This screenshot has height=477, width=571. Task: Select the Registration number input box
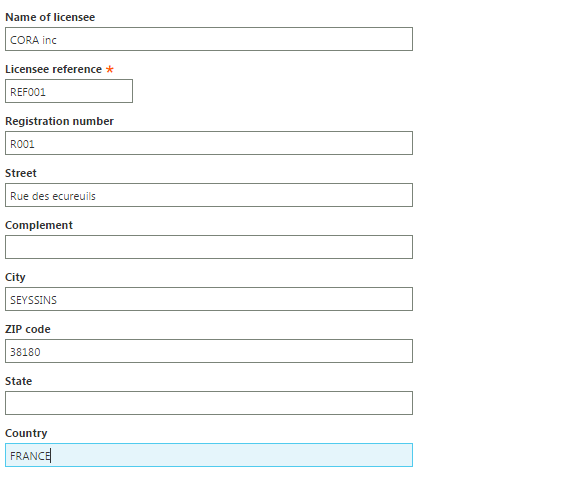(209, 143)
